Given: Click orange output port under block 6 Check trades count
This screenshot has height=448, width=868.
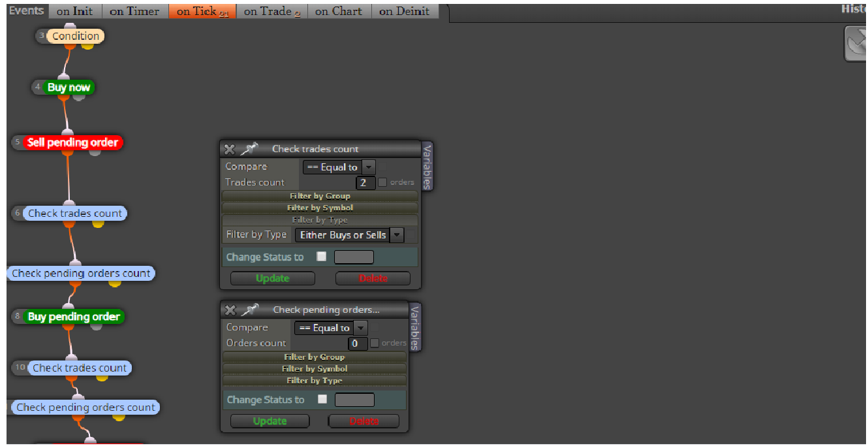Looking at the screenshot, I should tap(69, 224).
